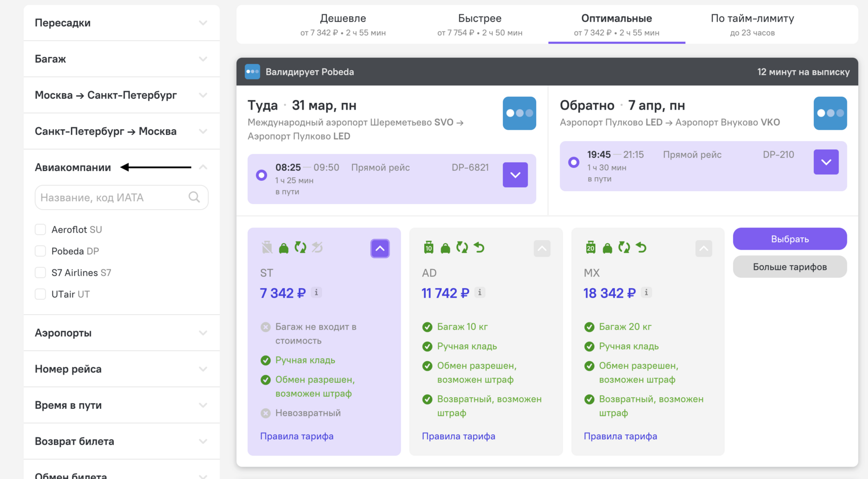Expand the Багаж filter

tap(121, 59)
